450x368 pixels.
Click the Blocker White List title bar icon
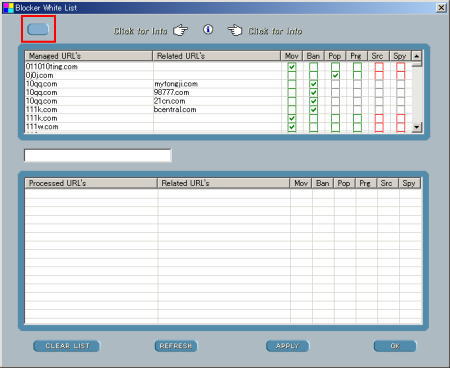(8, 8)
